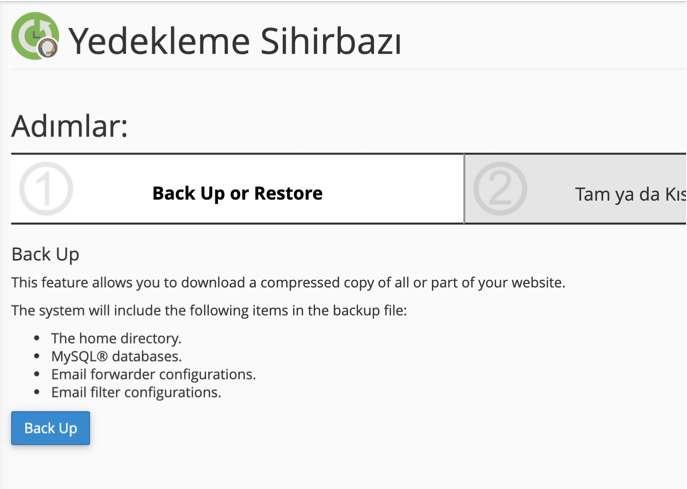
Task: Click the 'Adımlar:' heading
Action: [70, 126]
